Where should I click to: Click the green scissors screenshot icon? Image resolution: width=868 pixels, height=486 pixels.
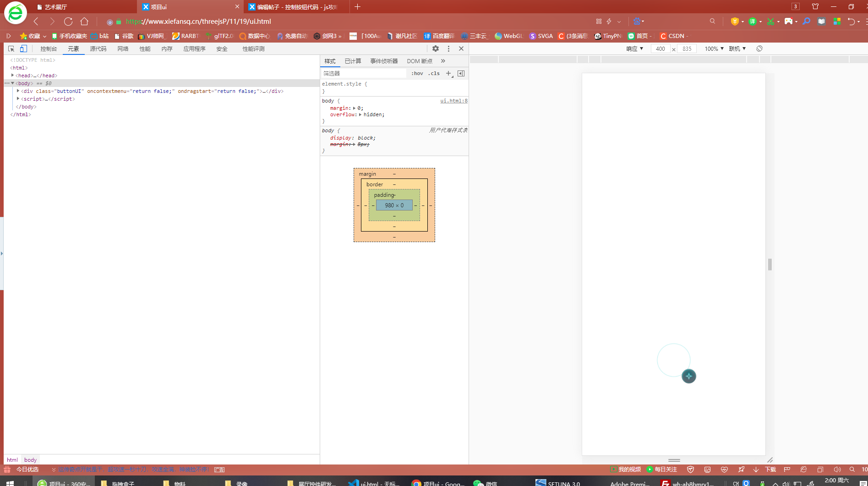pyautogui.click(x=771, y=22)
